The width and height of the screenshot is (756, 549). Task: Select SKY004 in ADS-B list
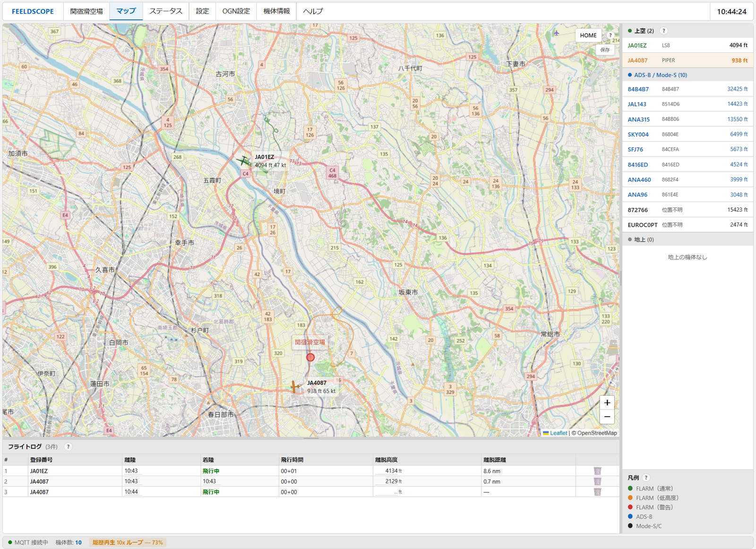pyautogui.click(x=687, y=134)
